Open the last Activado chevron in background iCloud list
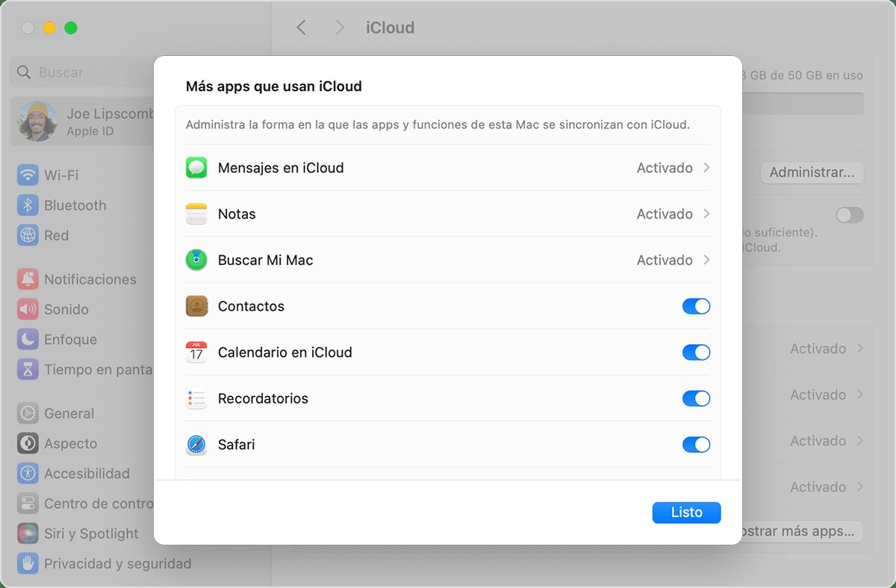This screenshot has width=896, height=588. coord(860,487)
